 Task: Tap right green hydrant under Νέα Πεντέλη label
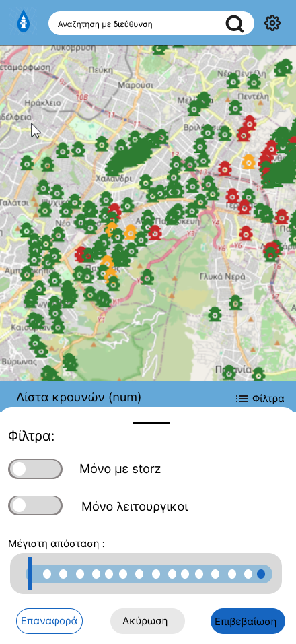(x=254, y=82)
